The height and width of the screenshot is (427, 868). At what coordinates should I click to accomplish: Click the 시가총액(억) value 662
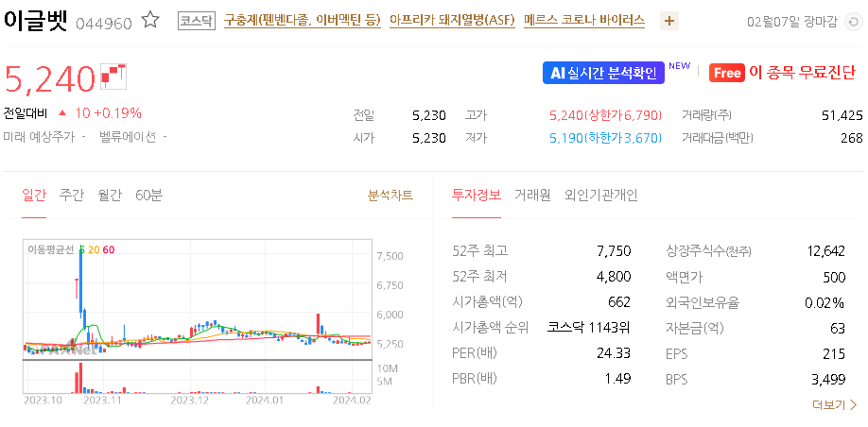[619, 302]
